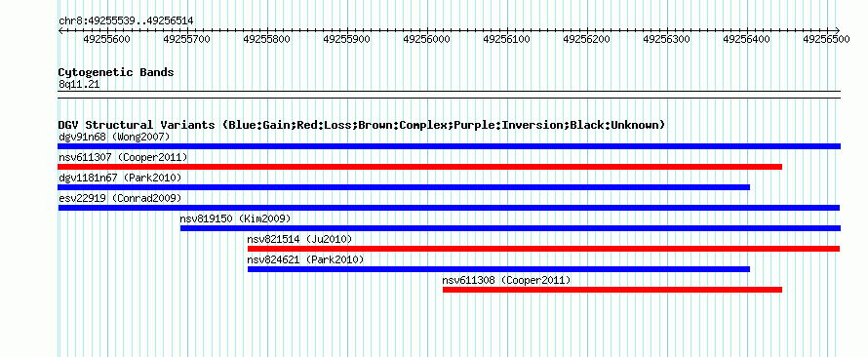Select the dgv1181n67 (Park2010) label
This screenshot has height=357, width=868.
[x=120, y=178]
